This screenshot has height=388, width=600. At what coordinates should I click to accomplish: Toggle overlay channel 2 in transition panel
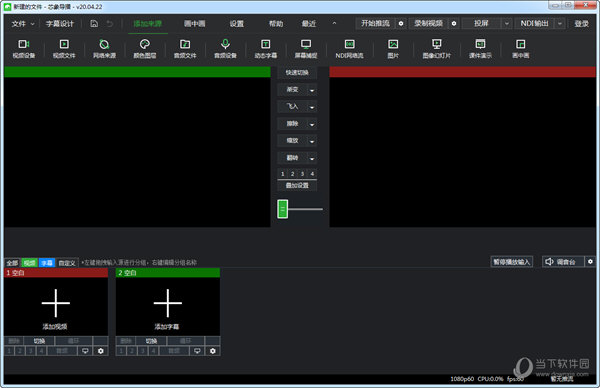292,174
